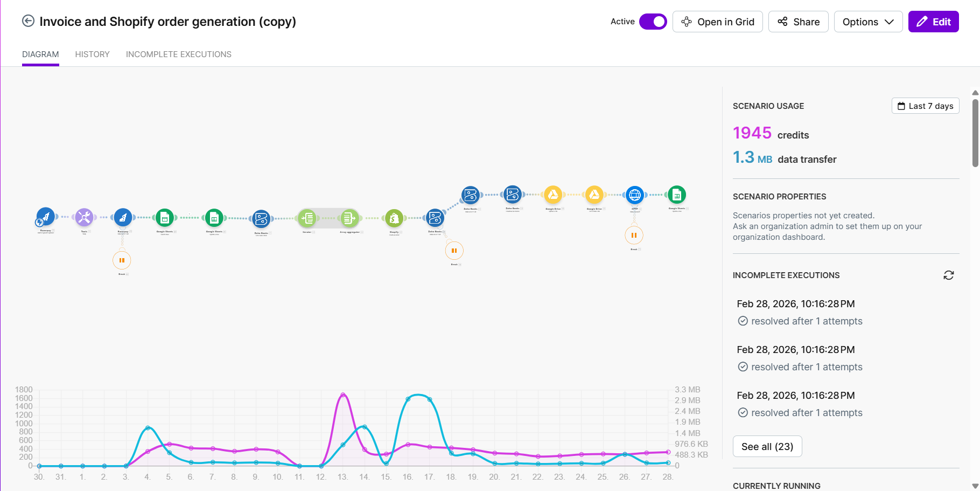Open the last Google Sheets module after HTTP

677,195
